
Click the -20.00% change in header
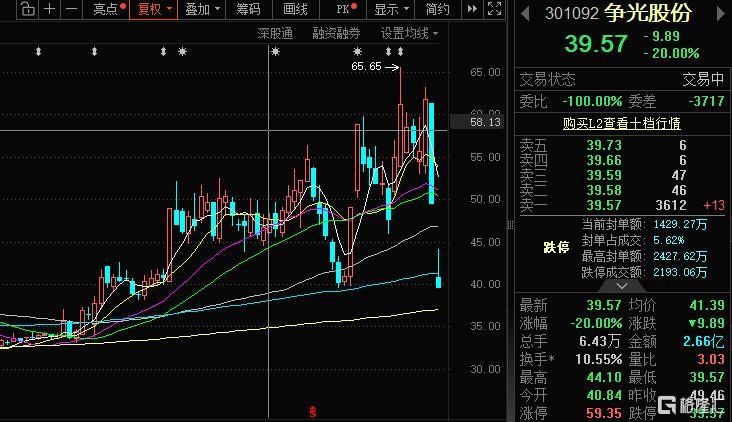click(671, 53)
